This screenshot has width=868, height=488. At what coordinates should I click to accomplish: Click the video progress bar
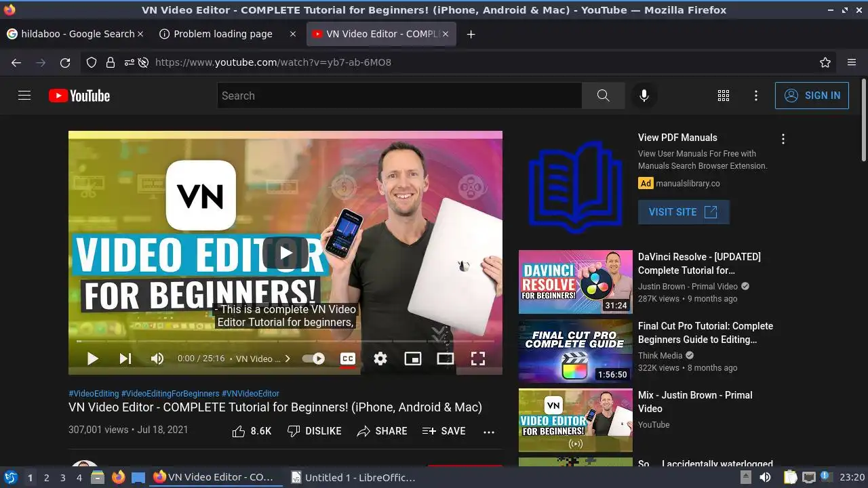tap(285, 341)
